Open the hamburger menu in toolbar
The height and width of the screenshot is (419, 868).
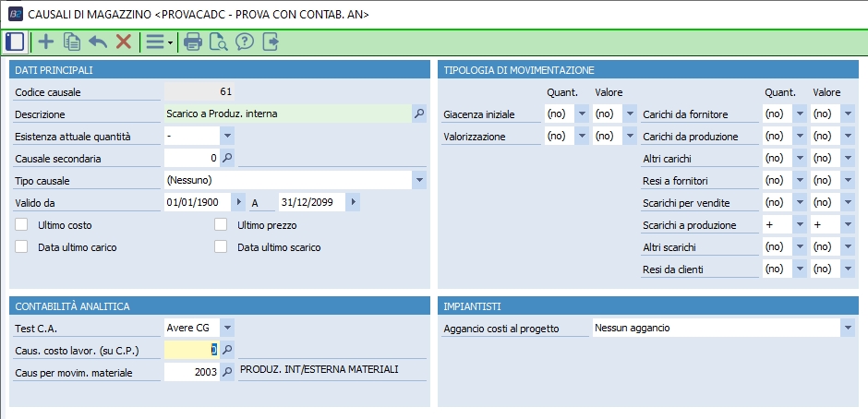158,42
